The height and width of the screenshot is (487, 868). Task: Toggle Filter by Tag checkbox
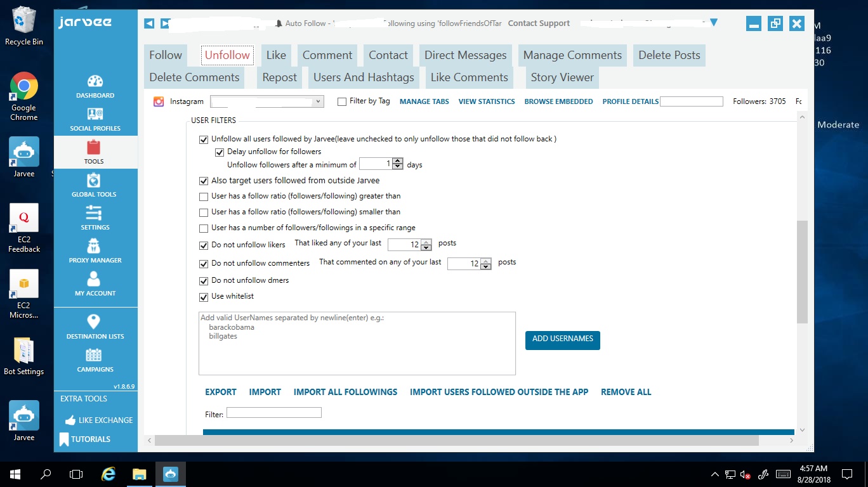click(342, 101)
